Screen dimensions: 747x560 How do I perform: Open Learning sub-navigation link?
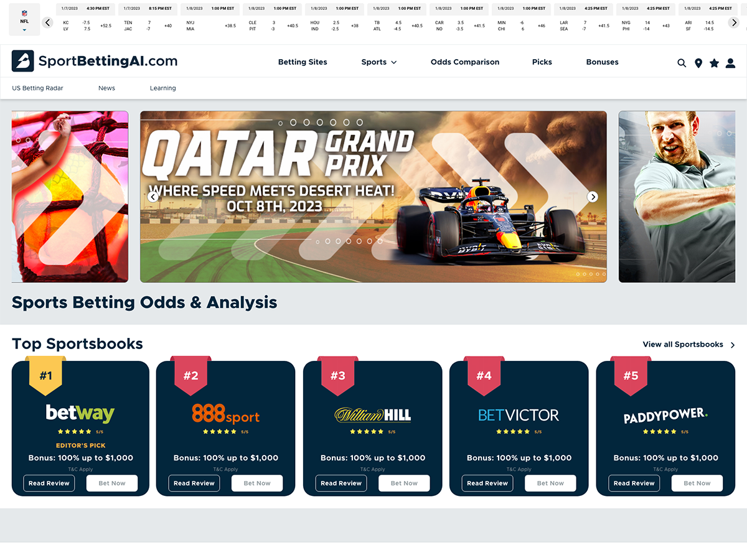coord(163,88)
